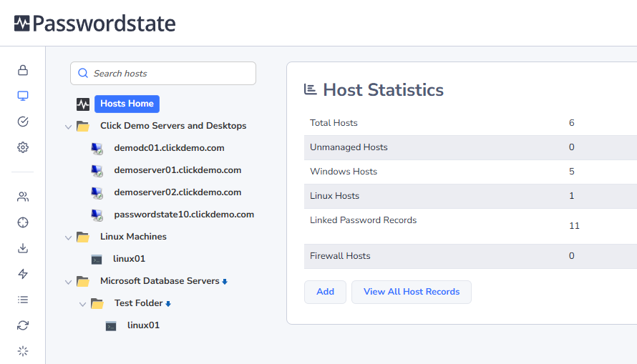
Task: Click the Linux Machines folder icon
Action: tap(83, 237)
